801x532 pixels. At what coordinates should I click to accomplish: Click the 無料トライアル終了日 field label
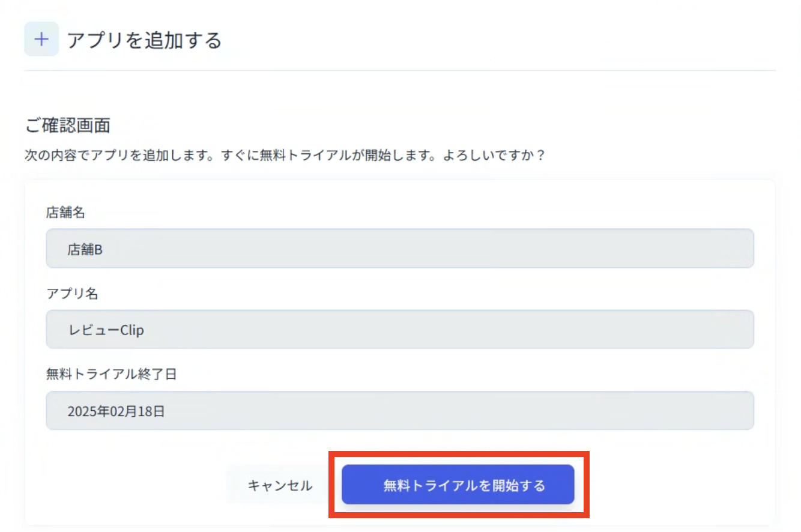tap(111, 374)
